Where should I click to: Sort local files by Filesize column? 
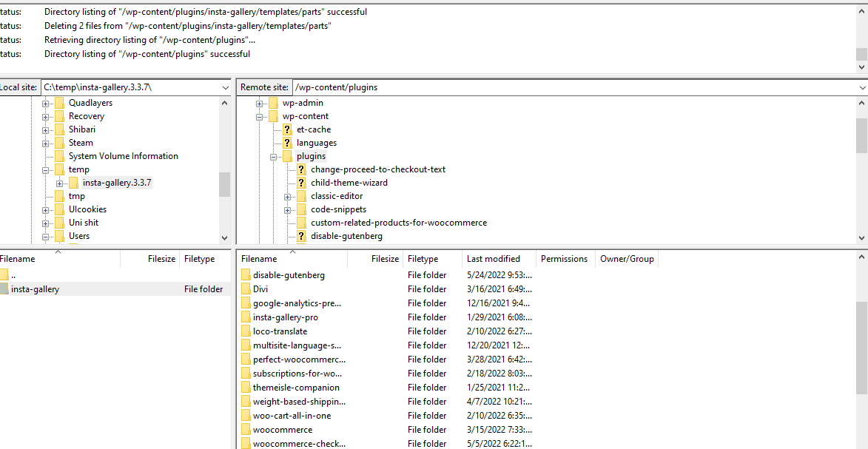149,259
